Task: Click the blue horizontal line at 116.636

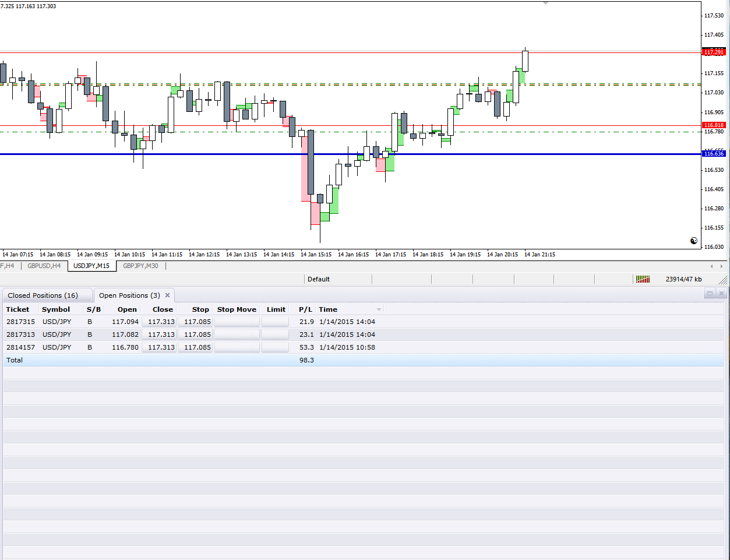Action: 350,154
